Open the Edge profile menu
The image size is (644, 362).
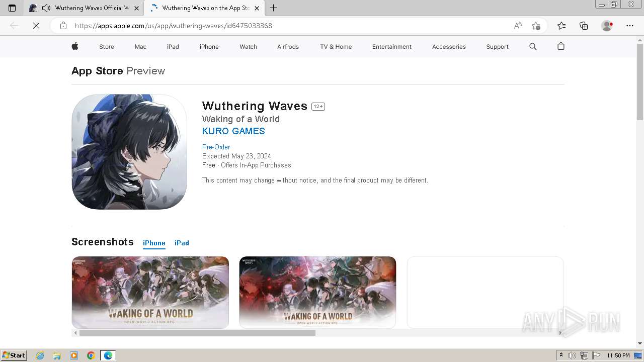607,26
